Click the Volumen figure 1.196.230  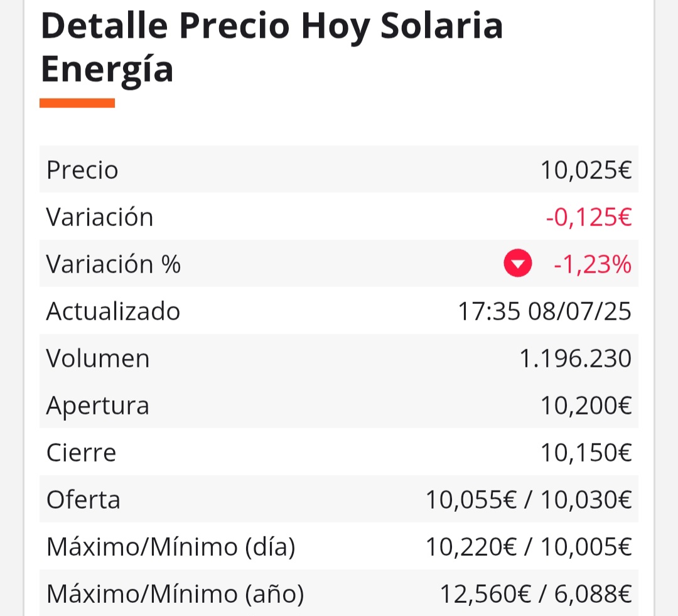pos(575,358)
